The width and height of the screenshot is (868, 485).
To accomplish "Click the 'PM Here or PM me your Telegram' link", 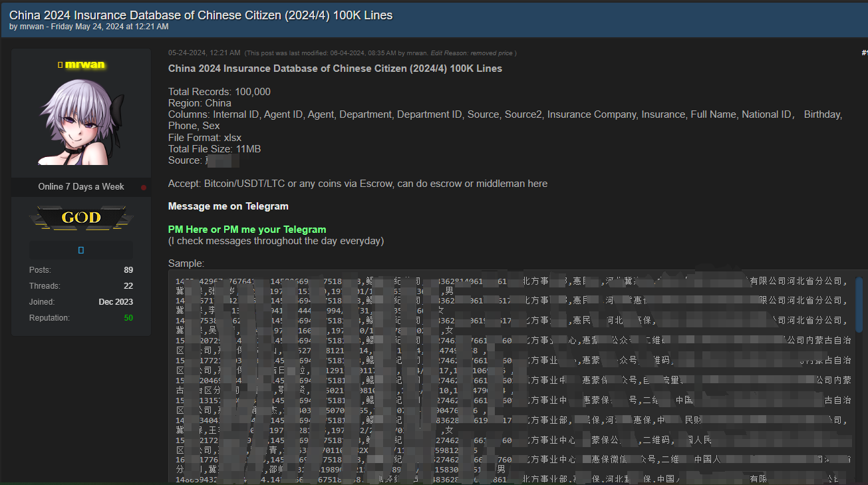I will [x=247, y=230].
